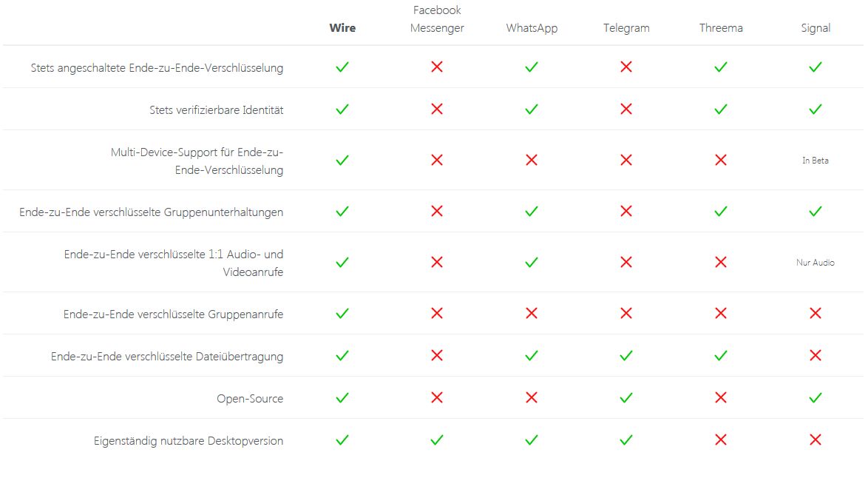
Task: Click Telegram's red cross for verifizierbare Identität
Action: pyautogui.click(x=626, y=109)
